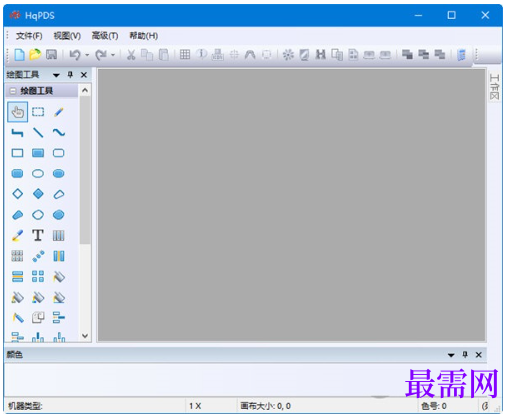Select the filled ellipse tool
Image resolution: width=517 pixels, height=415 pixels.
[59, 173]
